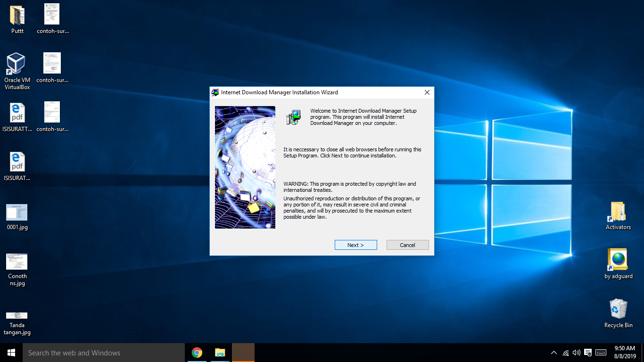644x362 pixels.
Task: Select the Conoth ns.jpg image file
Action: (17, 270)
